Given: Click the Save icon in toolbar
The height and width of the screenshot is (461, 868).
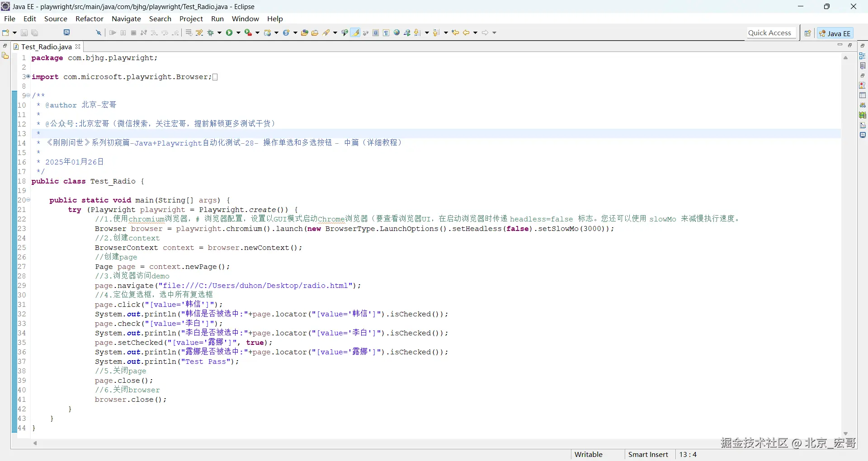Looking at the screenshot, I should click(24, 33).
